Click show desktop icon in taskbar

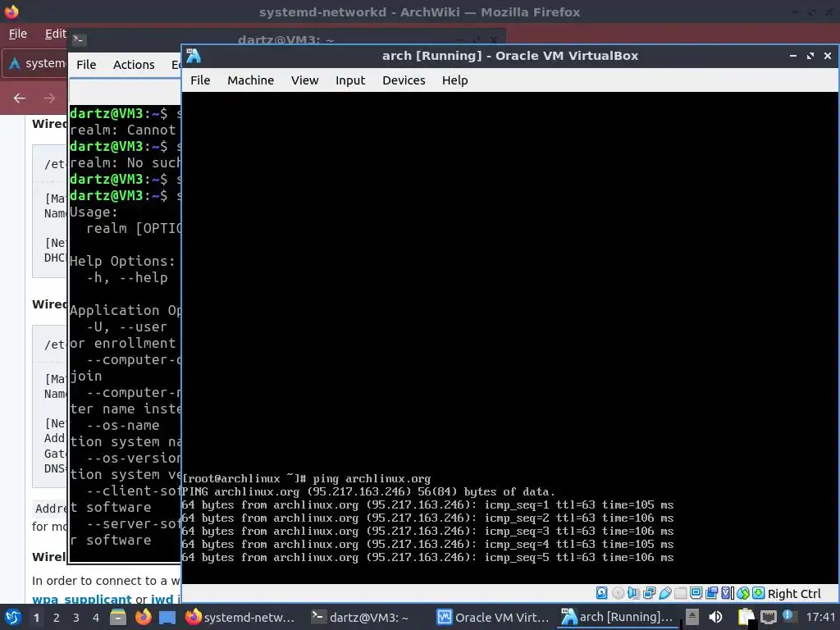click(167, 617)
